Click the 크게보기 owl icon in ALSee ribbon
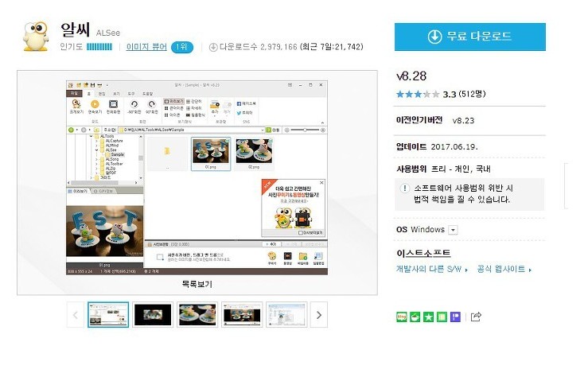 [x=76, y=104]
